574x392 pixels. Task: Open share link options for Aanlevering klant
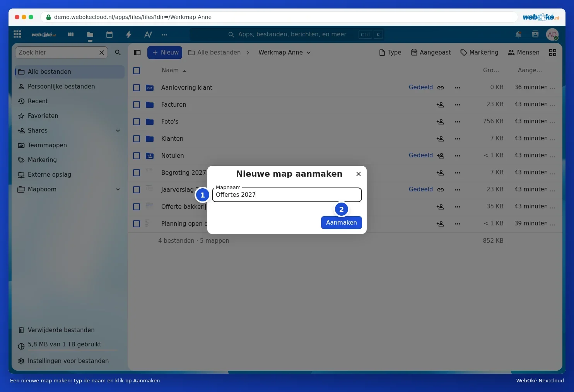(441, 88)
